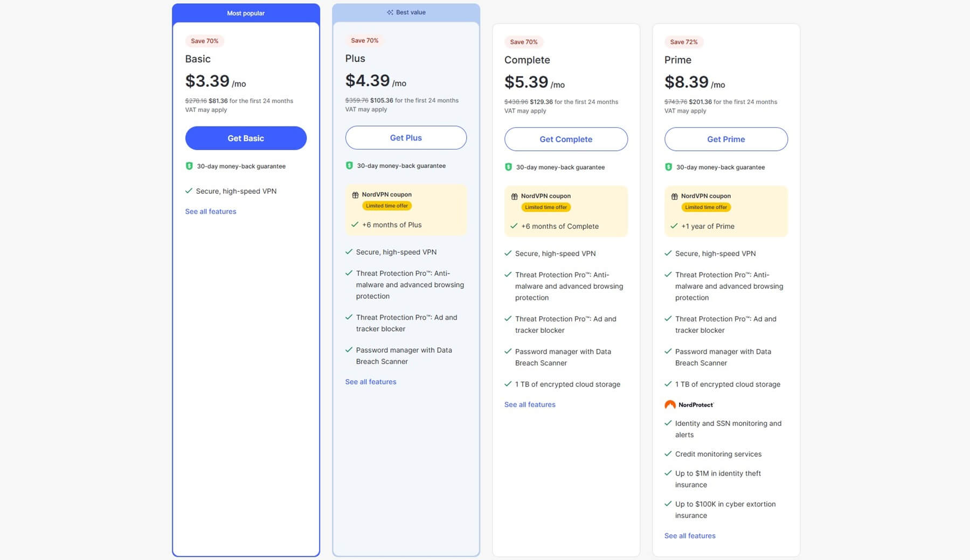Click the Prime plan title
970x560 pixels.
tap(677, 60)
